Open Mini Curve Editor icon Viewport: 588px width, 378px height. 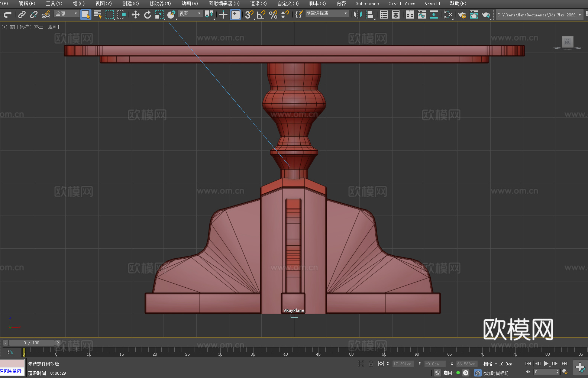pyautogui.click(x=10, y=352)
